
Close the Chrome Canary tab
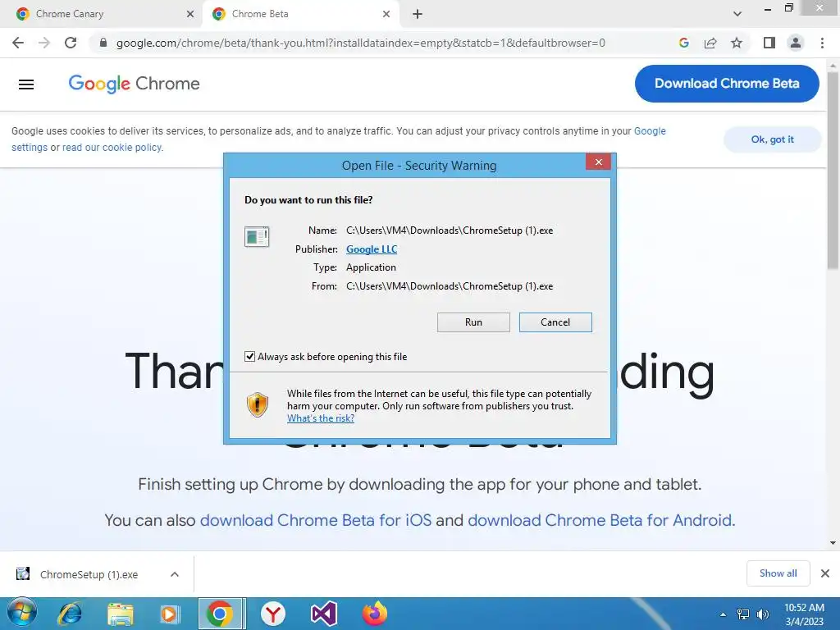pos(190,14)
